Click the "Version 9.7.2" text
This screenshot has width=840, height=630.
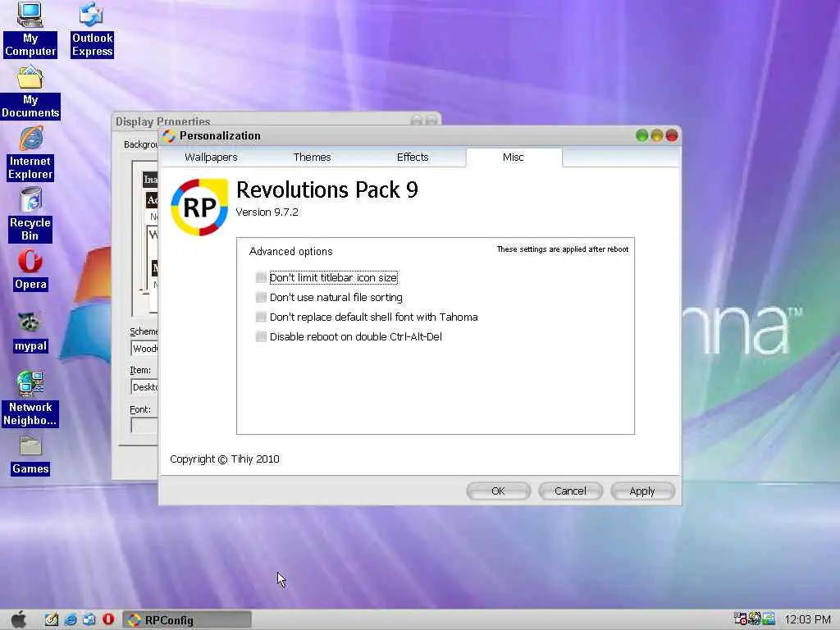(x=267, y=212)
